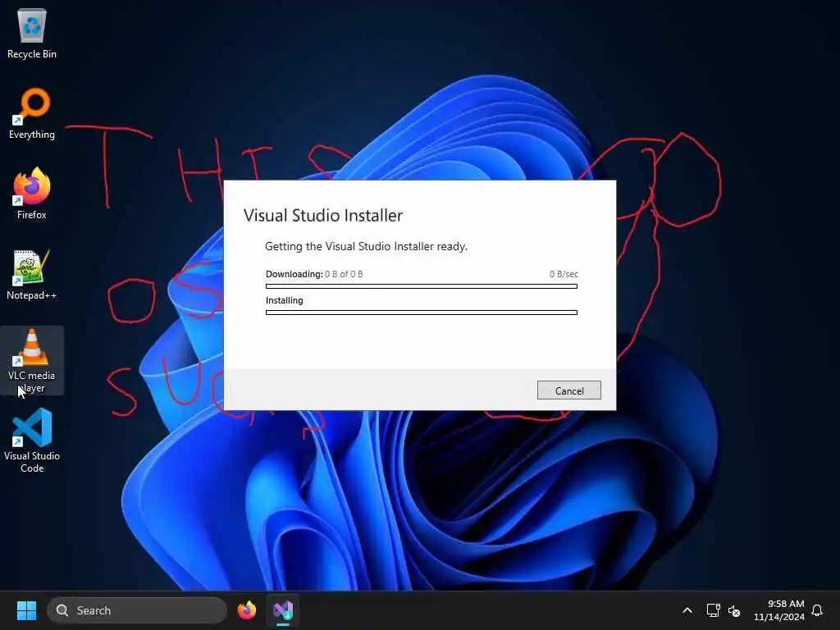The height and width of the screenshot is (630, 840).
Task: Click the '0 B/sec' download speed text
Action: [564, 274]
